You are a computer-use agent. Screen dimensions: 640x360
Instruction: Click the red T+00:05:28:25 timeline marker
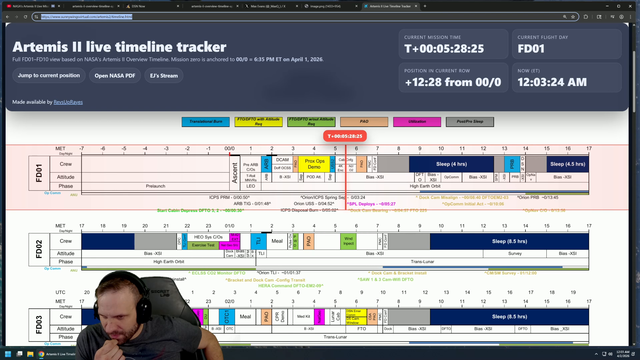[345, 136]
